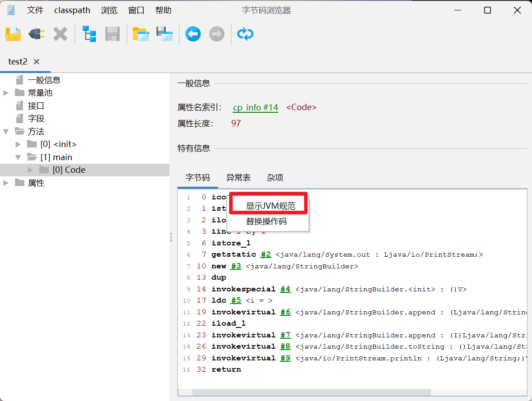This screenshot has width=532, height=401.
Task: Close the test2 tab
Action: [x=37, y=62]
